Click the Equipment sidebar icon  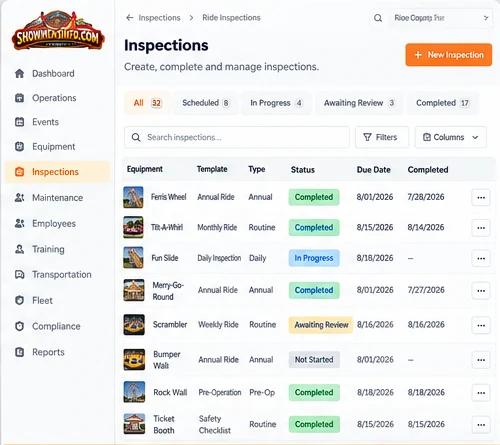20,146
